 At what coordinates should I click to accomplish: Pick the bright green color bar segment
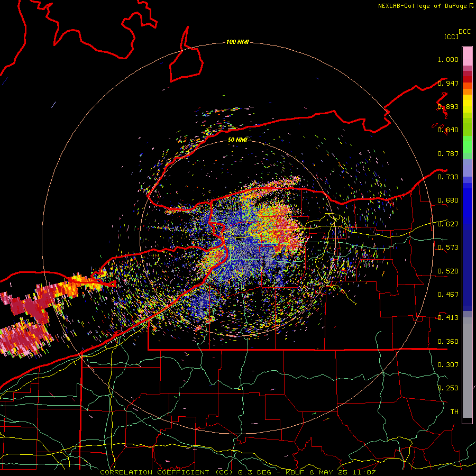pyautogui.click(x=467, y=144)
